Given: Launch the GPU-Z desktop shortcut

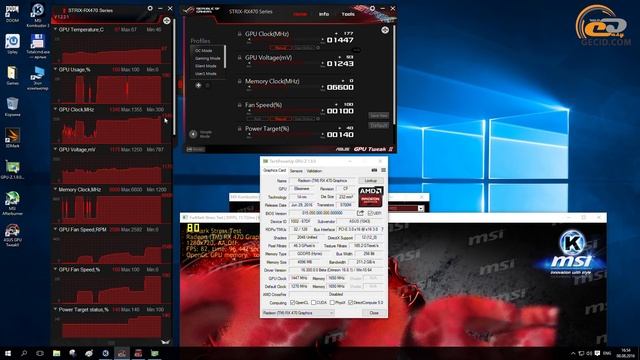Looking at the screenshot, I should (12, 170).
